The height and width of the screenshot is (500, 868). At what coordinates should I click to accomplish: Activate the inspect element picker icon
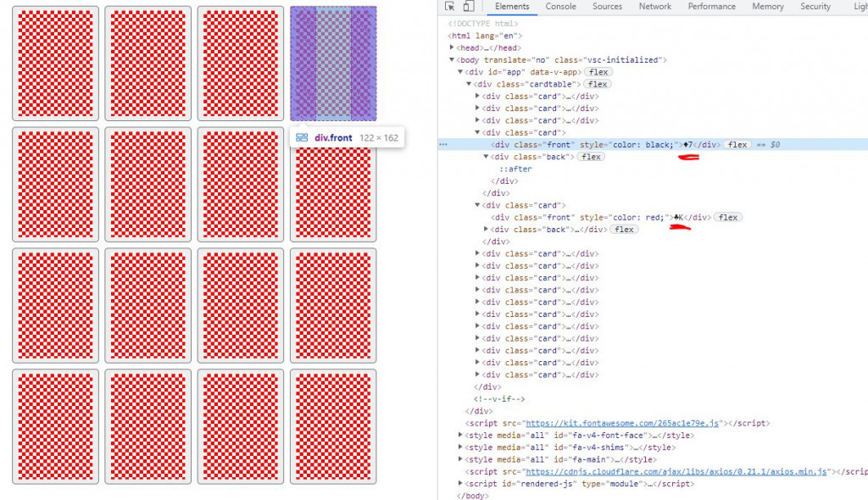(449, 6)
